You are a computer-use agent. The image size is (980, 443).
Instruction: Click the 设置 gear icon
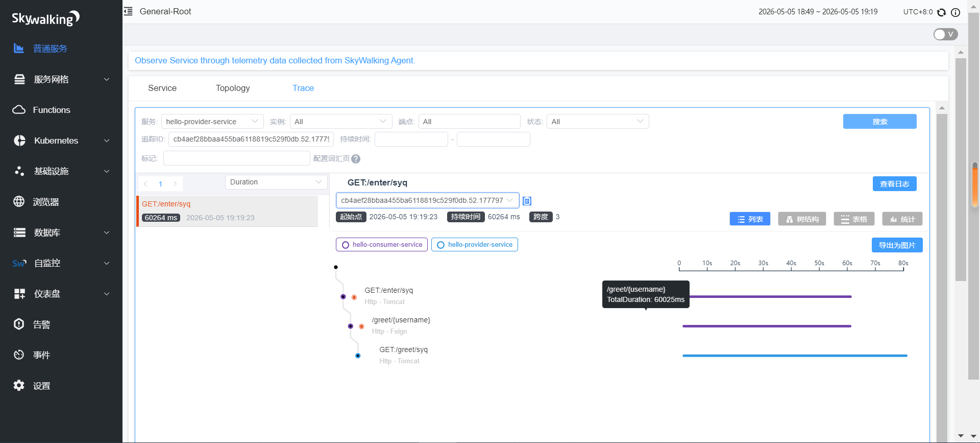[19, 386]
